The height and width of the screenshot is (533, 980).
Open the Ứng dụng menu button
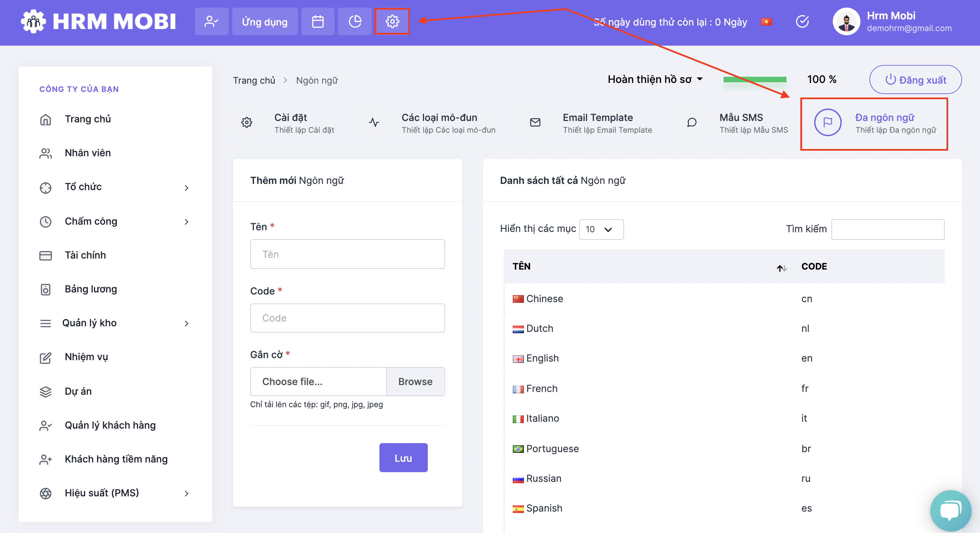[x=265, y=21]
